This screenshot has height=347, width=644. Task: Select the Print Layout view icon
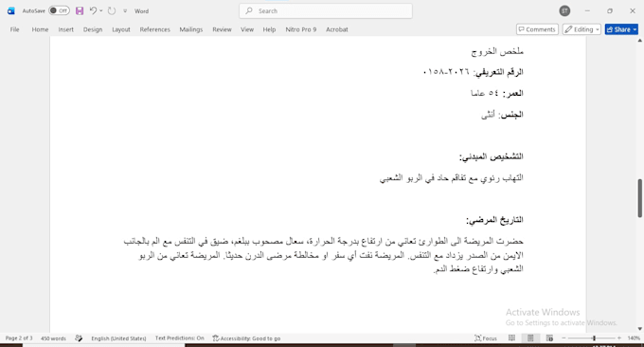530,338
